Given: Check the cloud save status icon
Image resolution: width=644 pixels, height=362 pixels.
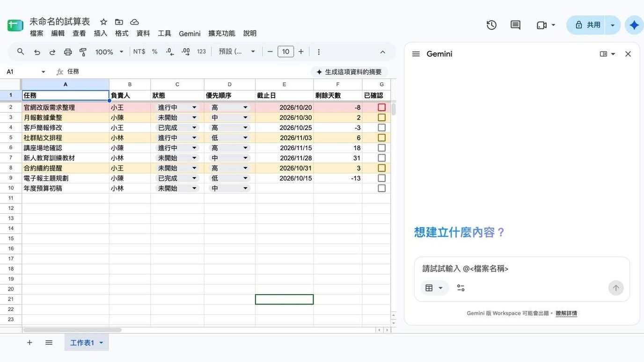Looking at the screenshot, I should point(134,22).
